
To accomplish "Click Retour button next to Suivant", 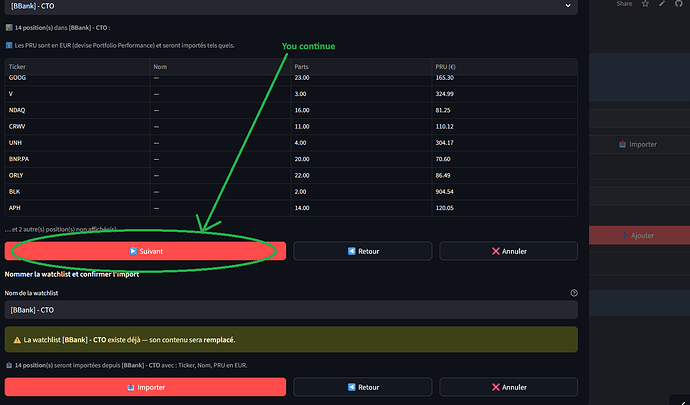I will tap(363, 251).
